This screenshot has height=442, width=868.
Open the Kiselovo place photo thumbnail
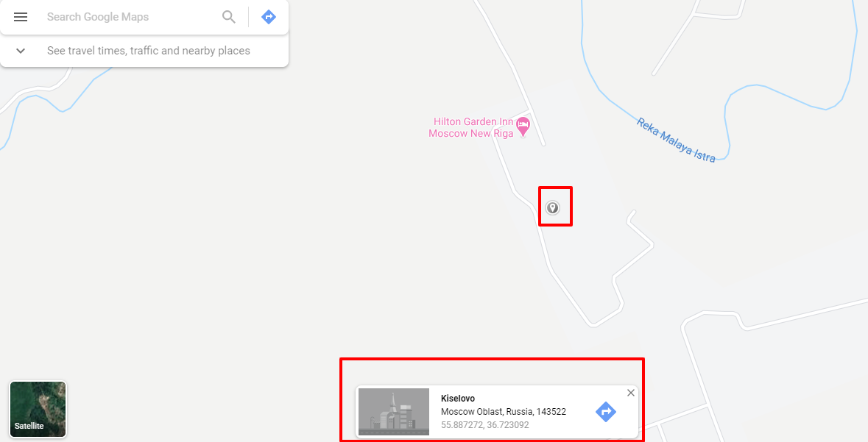click(394, 412)
